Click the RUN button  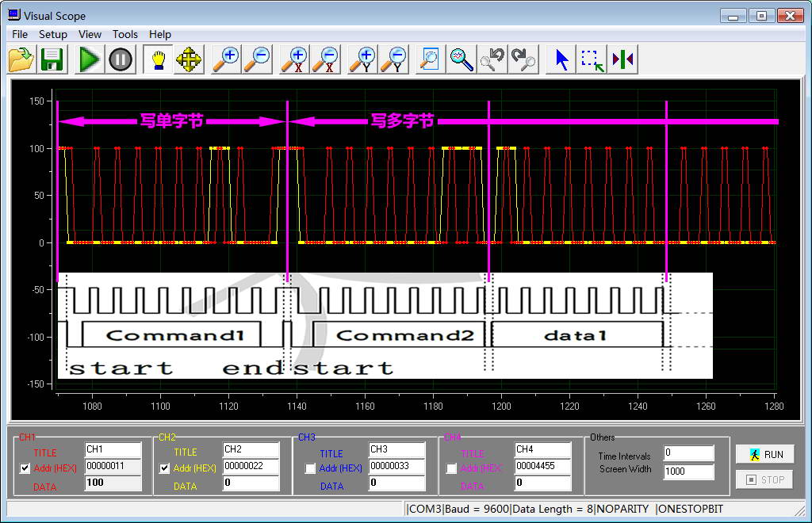pyautogui.click(x=765, y=454)
